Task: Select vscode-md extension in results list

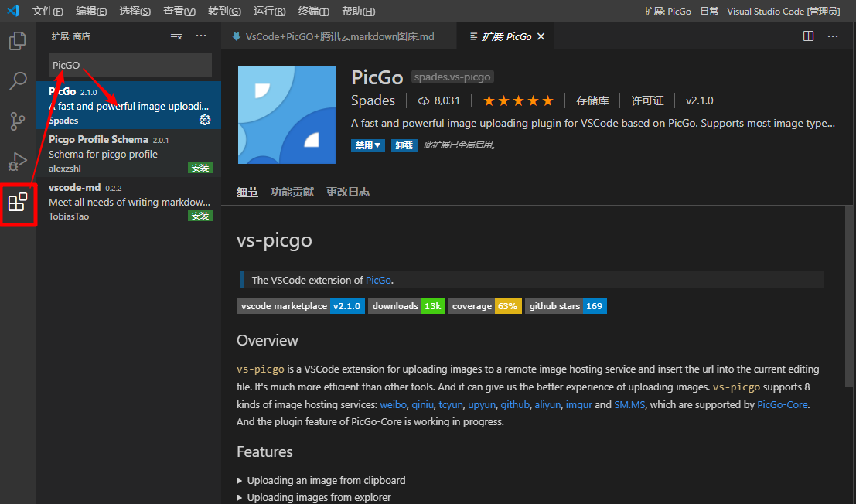Action: (x=129, y=201)
